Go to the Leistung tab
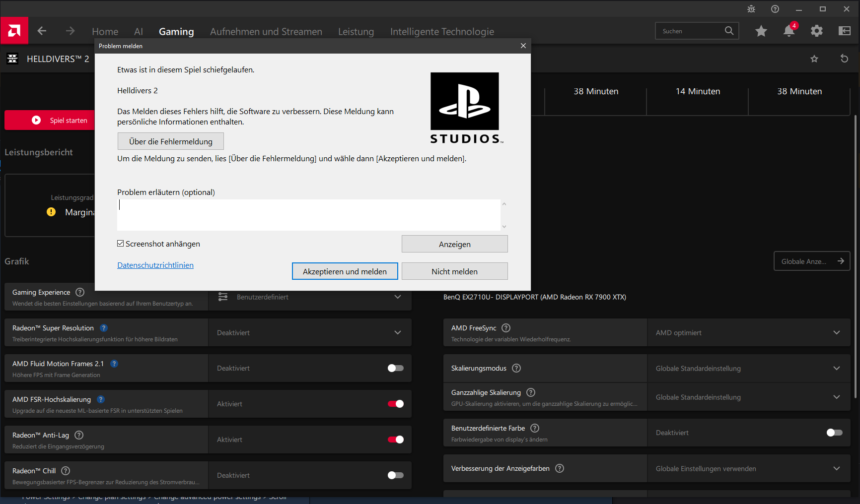Image resolution: width=860 pixels, height=504 pixels. tap(356, 32)
